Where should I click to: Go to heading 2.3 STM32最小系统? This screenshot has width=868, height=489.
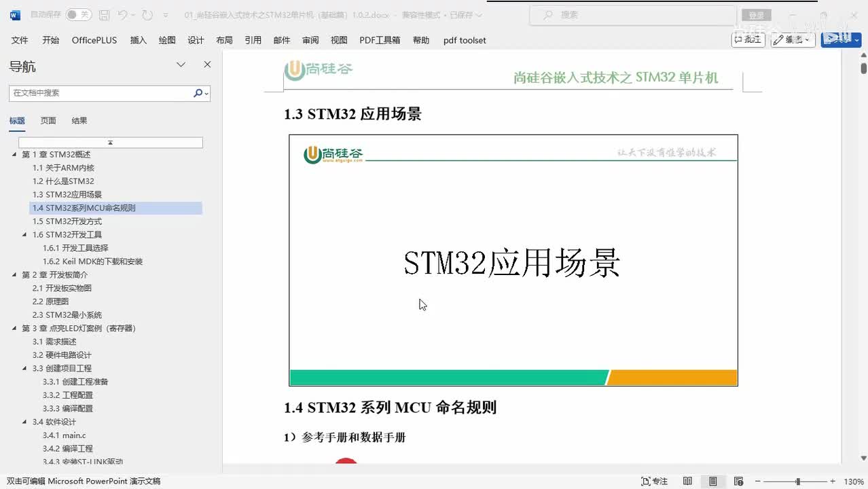67,315
